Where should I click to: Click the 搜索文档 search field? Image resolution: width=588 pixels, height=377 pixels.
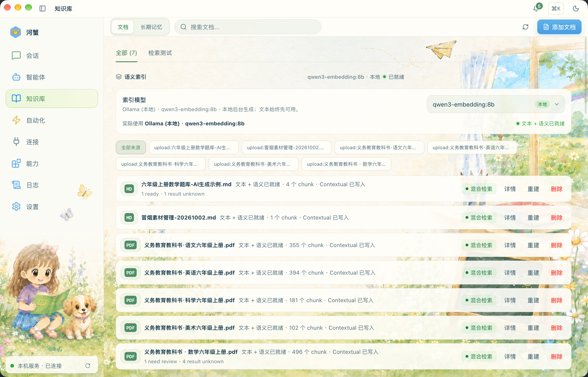click(248, 27)
